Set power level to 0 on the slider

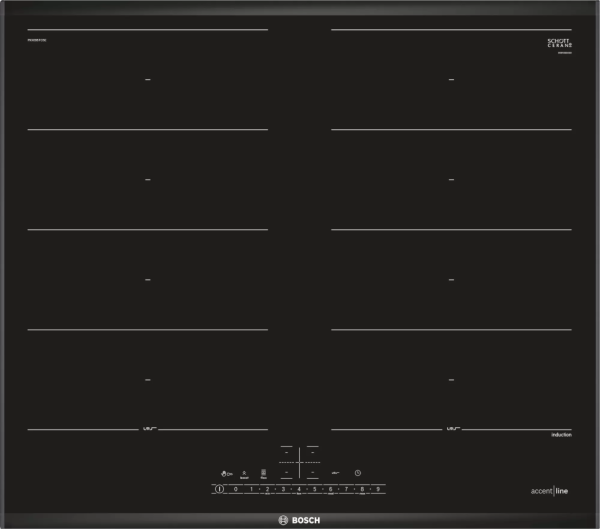point(236,489)
